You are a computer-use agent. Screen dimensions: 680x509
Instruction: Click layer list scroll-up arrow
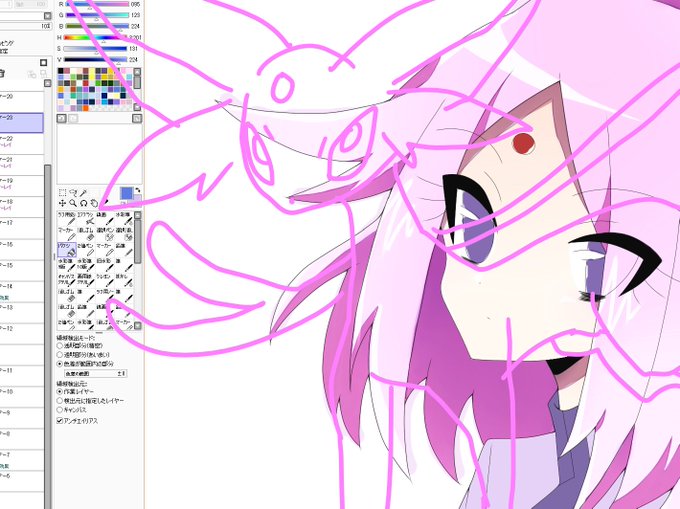pyautogui.click(x=48, y=83)
